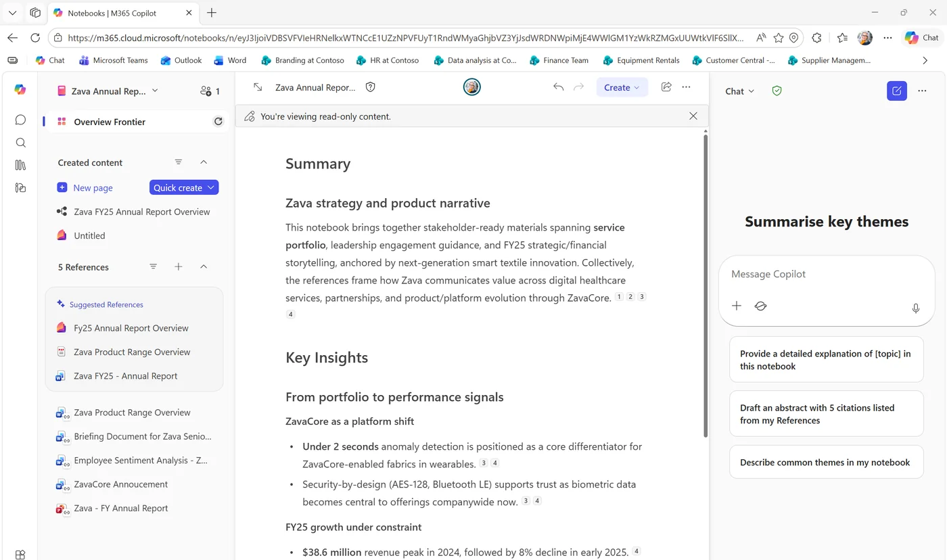The height and width of the screenshot is (560, 947).
Task: Open the Notebooks icon in left rail
Action: [x=20, y=188]
